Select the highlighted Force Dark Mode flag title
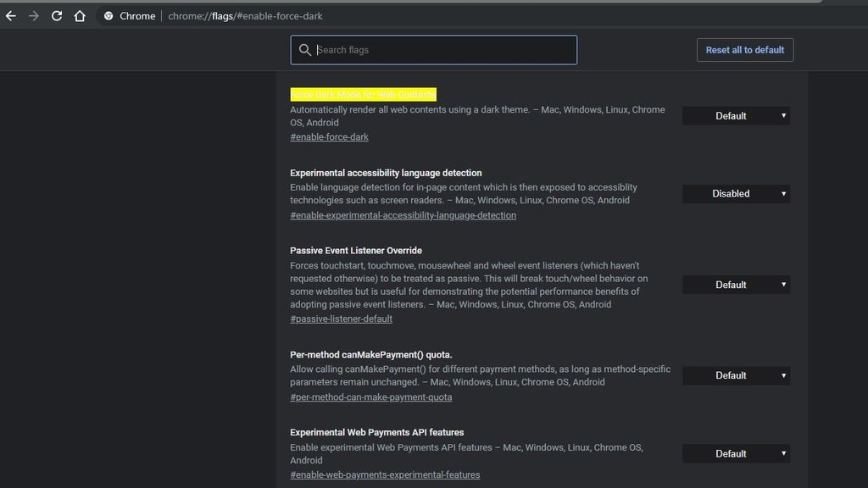868x488 pixels. point(362,94)
